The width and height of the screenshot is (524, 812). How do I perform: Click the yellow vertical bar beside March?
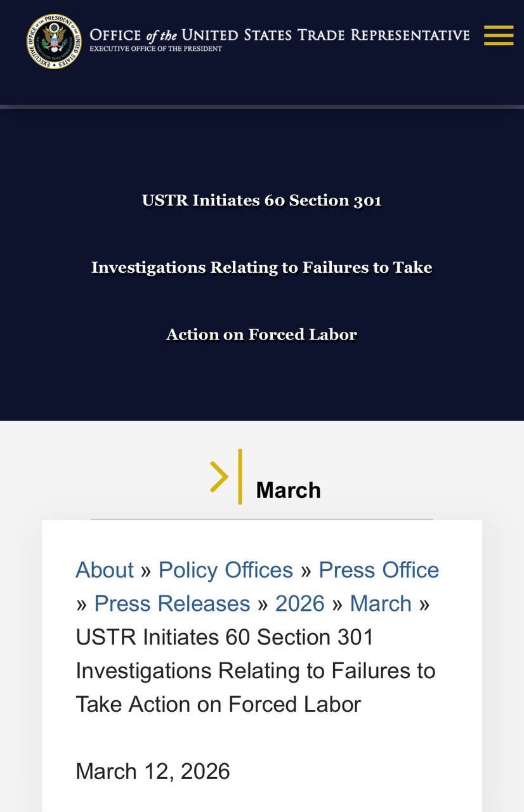pyautogui.click(x=240, y=477)
